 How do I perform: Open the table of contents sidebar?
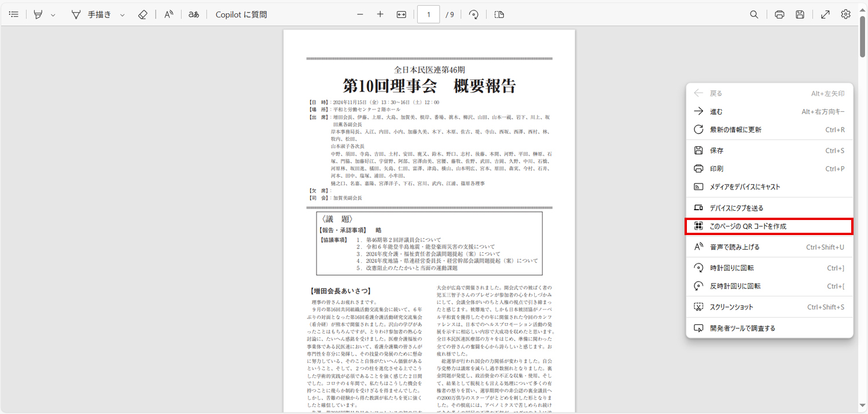14,14
